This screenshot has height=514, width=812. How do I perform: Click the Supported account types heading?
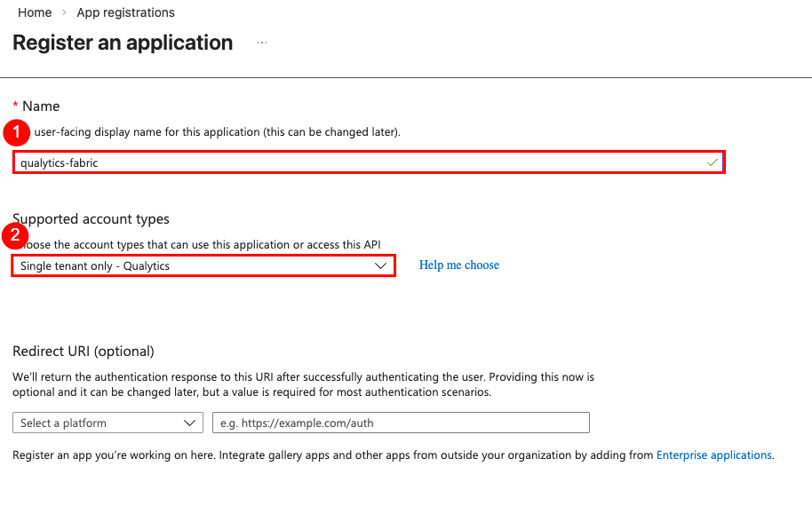91,219
